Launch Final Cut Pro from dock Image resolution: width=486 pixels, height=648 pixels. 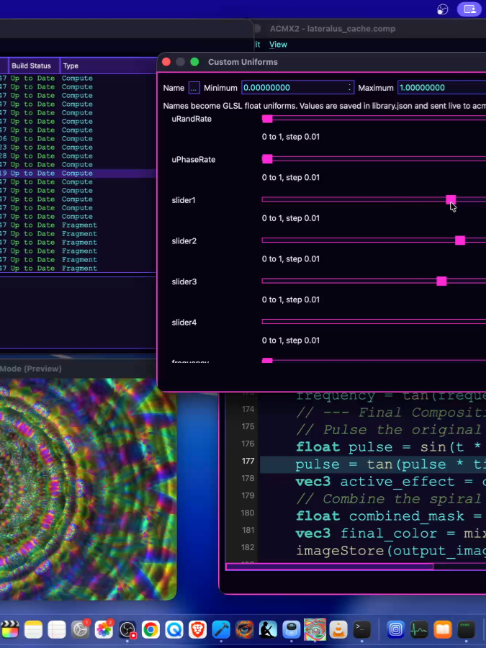tap(10, 629)
